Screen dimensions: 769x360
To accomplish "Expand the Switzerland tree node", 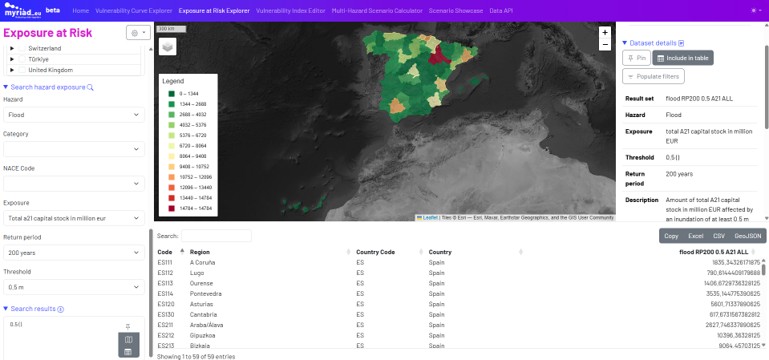I will 12,49.
